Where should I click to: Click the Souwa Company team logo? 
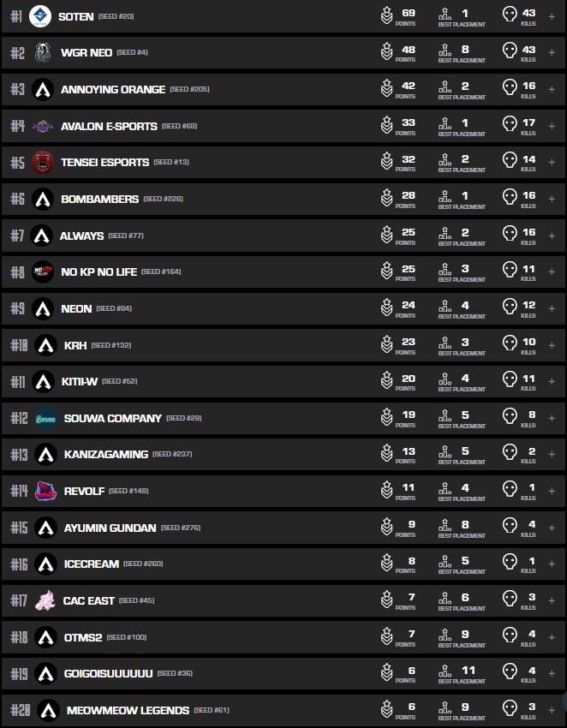point(46,419)
